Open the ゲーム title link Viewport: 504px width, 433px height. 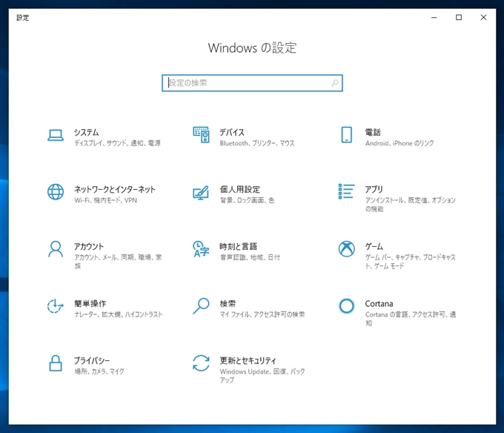374,247
